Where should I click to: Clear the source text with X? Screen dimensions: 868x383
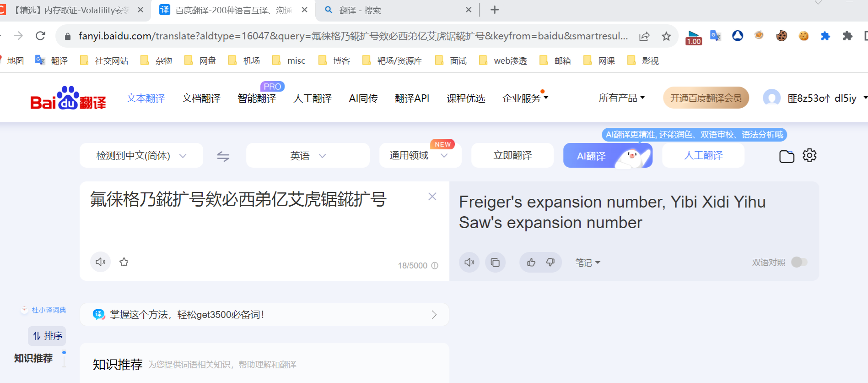(x=432, y=197)
